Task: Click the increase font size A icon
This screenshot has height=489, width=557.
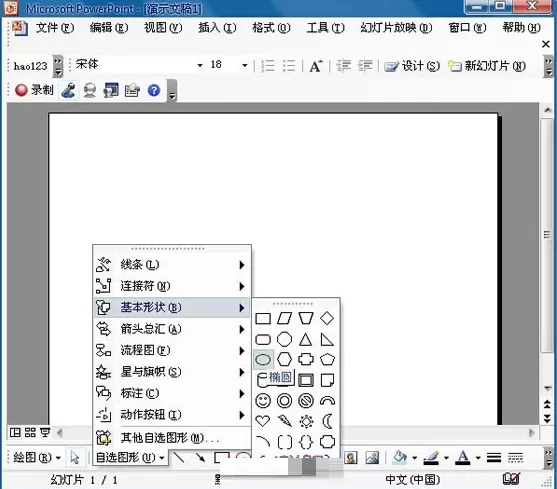Action: pyautogui.click(x=315, y=66)
